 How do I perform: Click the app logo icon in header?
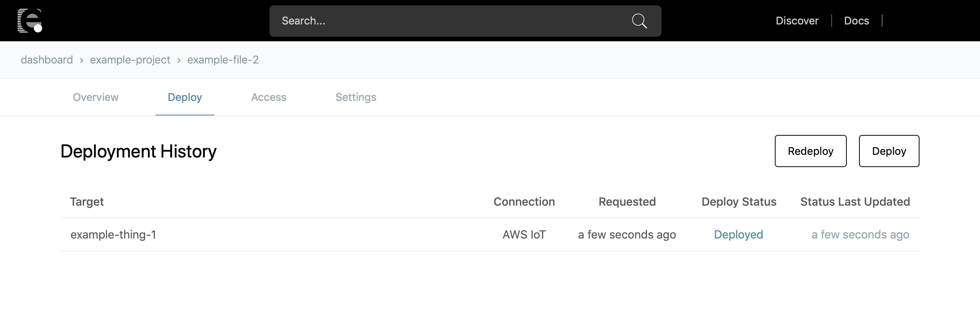(x=30, y=21)
